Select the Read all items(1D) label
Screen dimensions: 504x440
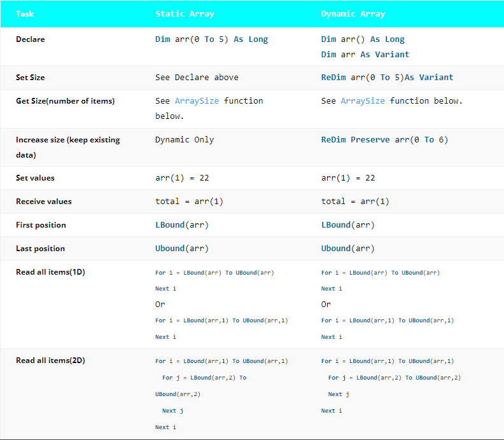(x=50, y=272)
